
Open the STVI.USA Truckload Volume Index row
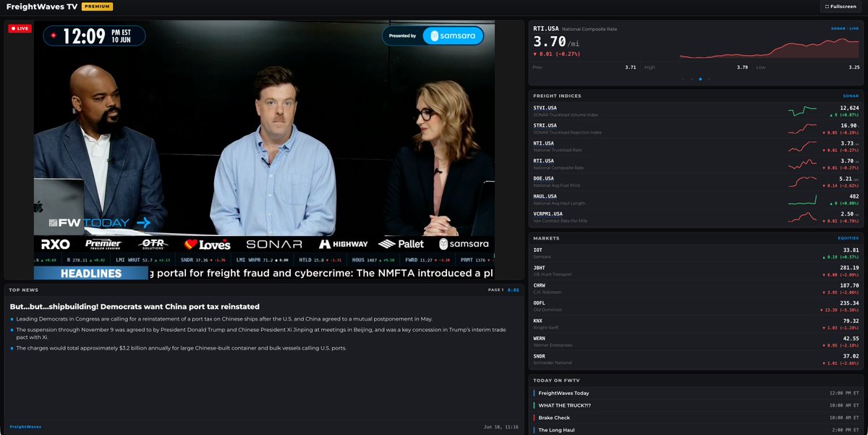(x=695, y=111)
